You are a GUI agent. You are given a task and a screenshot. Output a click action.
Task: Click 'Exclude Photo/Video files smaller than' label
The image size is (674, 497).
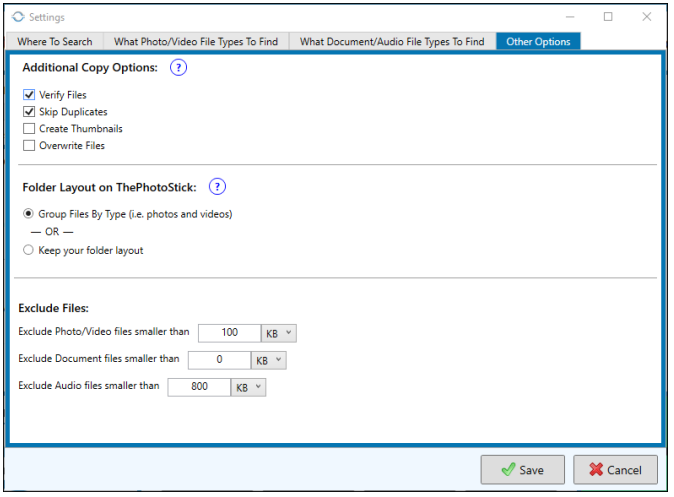[x=104, y=331]
